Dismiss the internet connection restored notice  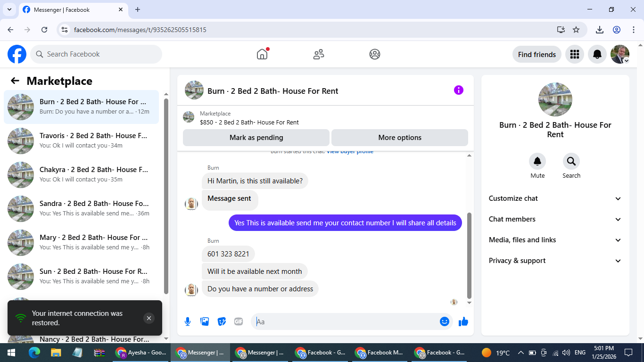(149, 318)
